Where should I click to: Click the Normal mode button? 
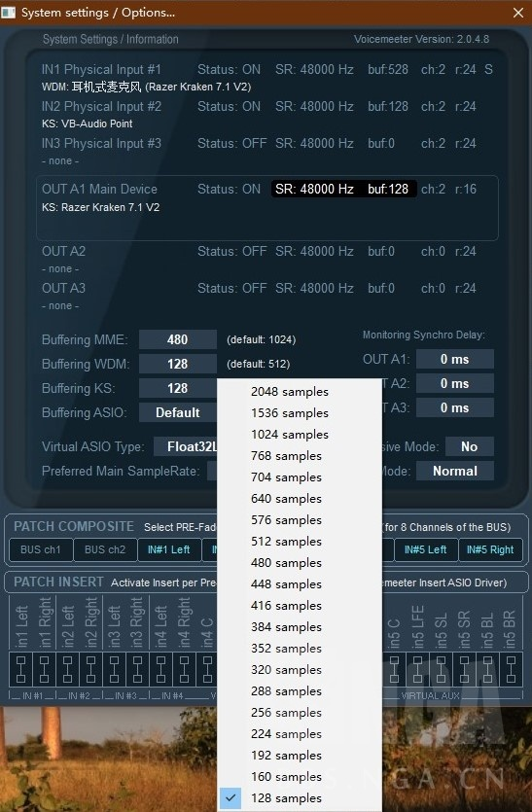click(x=455, y=472)
